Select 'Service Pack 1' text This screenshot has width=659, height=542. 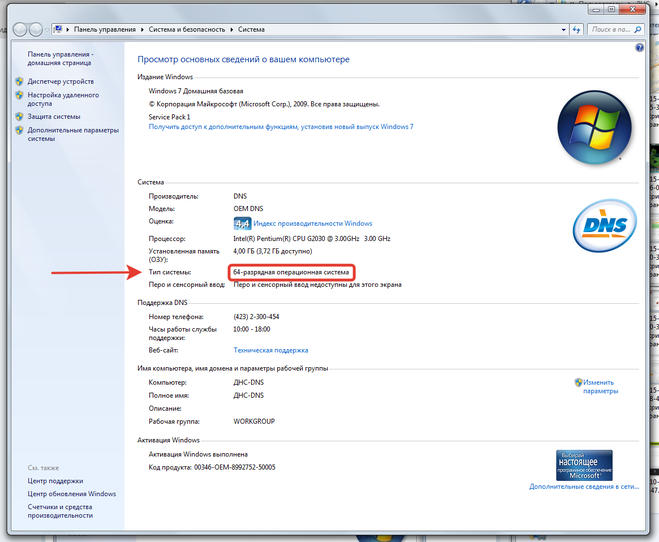pos(169,117)
